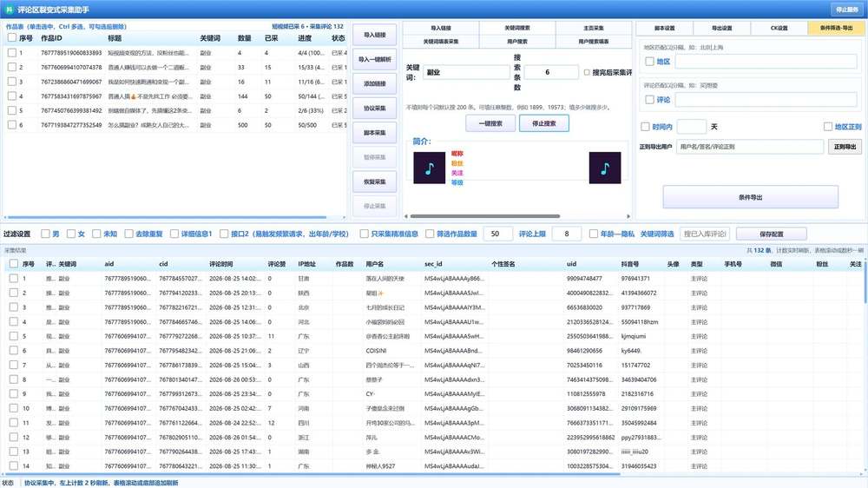The height and width of the screenshot is (488, 868).
Task: Click the 筛选作品数量 field showing 50
Action: (x=499, y=234)
